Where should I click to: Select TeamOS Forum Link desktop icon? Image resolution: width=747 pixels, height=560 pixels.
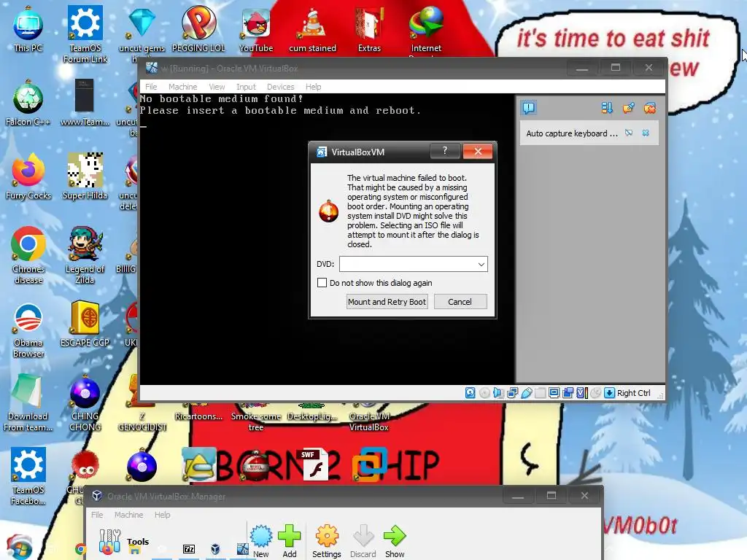tap(85, 34)
